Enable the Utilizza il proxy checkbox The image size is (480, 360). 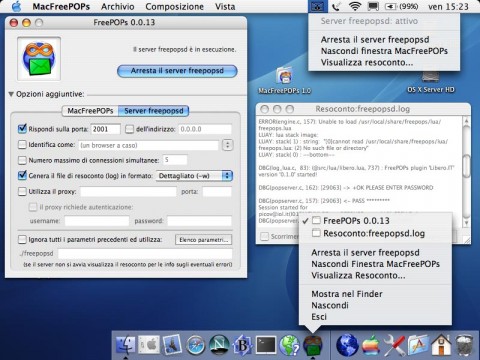pos(22,191)
